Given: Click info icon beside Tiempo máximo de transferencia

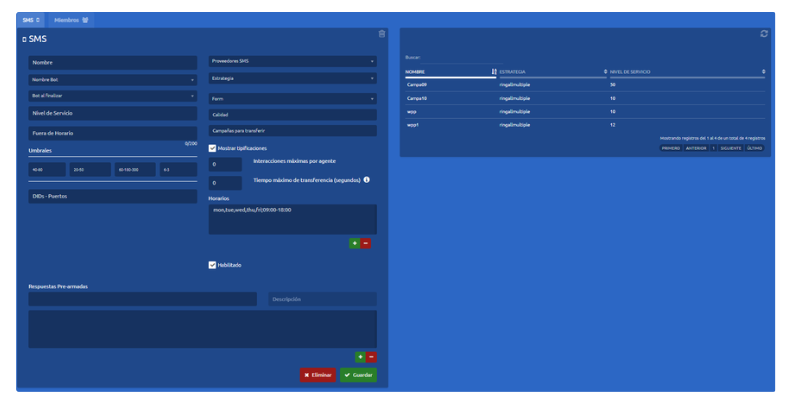Looking at the screenshot, I should (x=366, y=180).
